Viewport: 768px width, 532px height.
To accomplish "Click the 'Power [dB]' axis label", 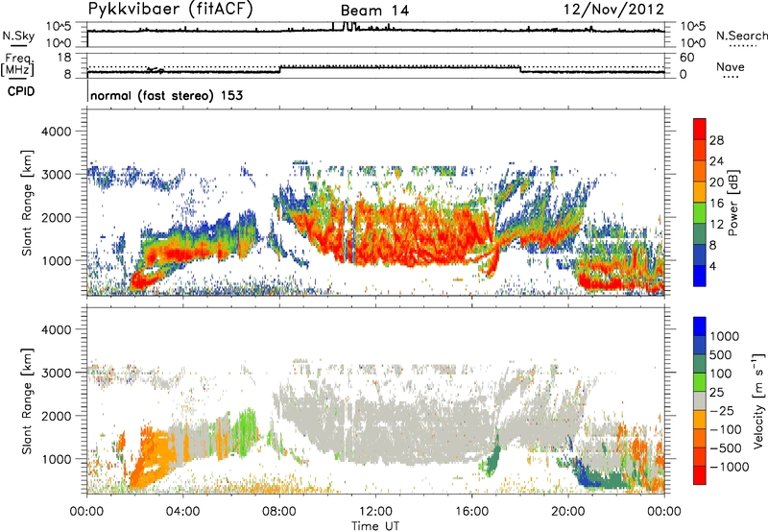I will [733, 203].
